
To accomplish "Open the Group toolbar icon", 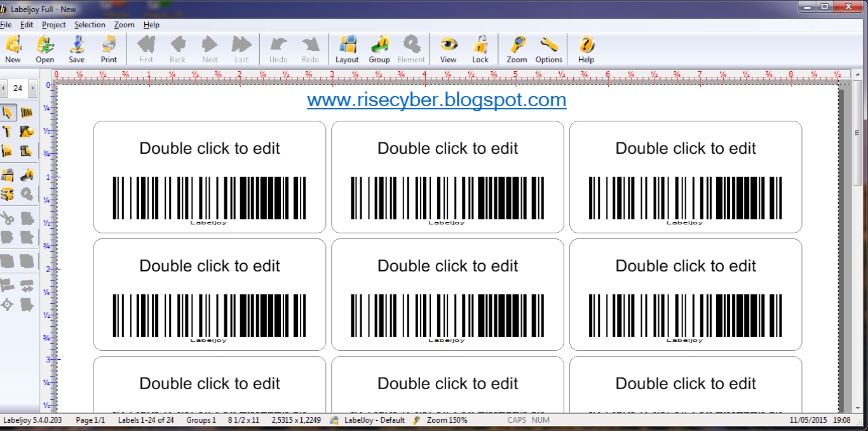I will [379, 50].
